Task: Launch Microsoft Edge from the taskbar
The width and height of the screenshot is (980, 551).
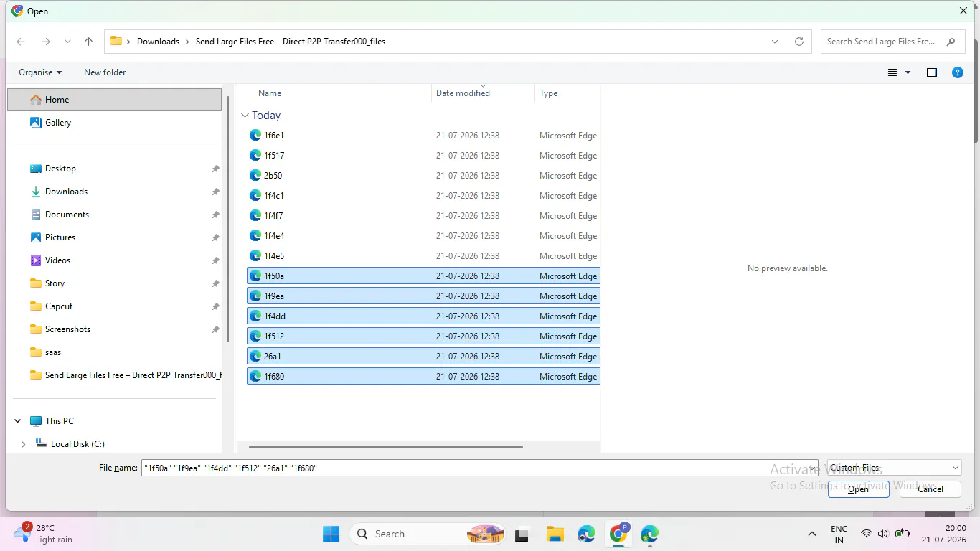Action: pos(587,534)
